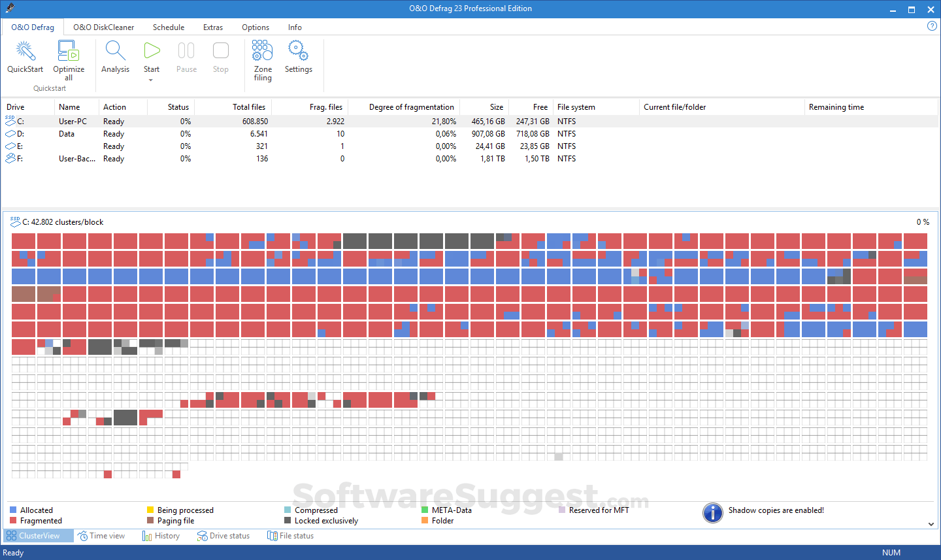Click the help question mark icon
The height and width of the screenshot is (560, 941).
(932, 25)
